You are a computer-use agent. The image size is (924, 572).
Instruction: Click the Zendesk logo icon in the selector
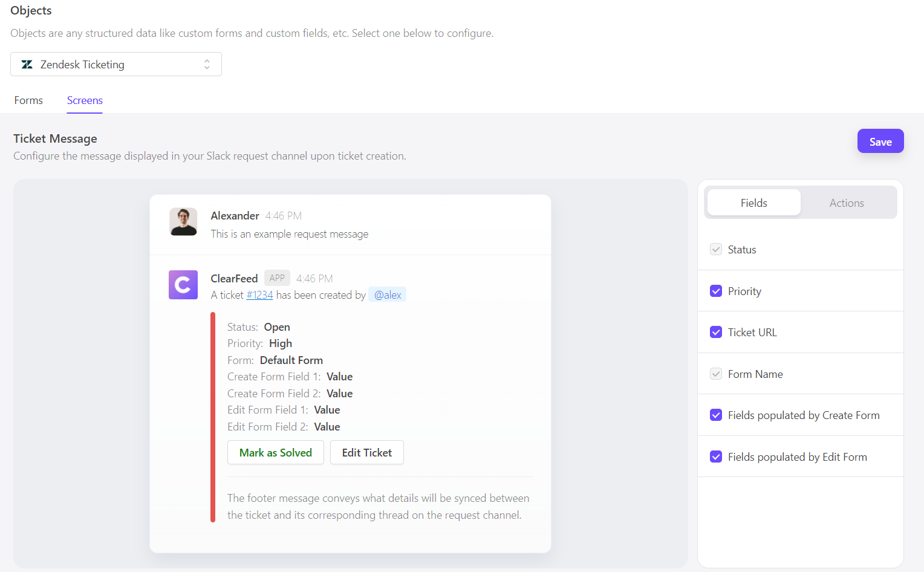(27, 65)
